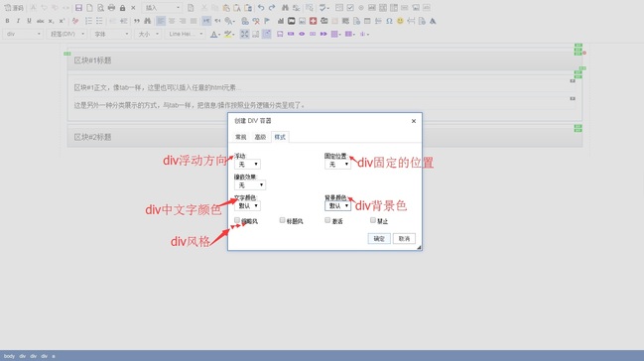Align text left
The width and height of the screenshot is (644, 361).
161,21
